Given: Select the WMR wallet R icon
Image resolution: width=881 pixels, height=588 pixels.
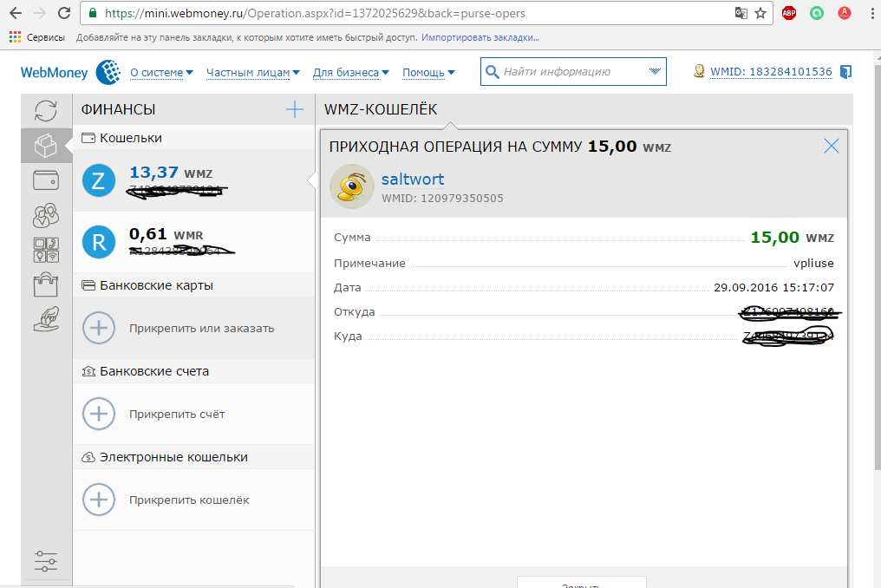Looking at the screenshot, I should tap(98, 242).
